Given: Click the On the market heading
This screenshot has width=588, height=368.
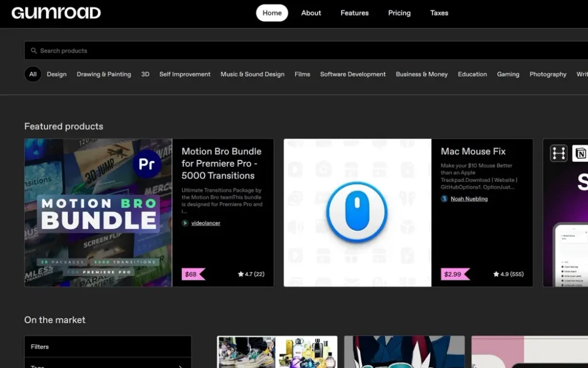Looking at the screenshot, I should coord(55,320).
